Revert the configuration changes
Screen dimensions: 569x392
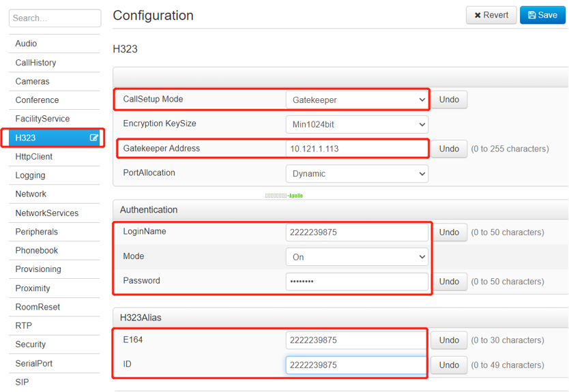491,15
